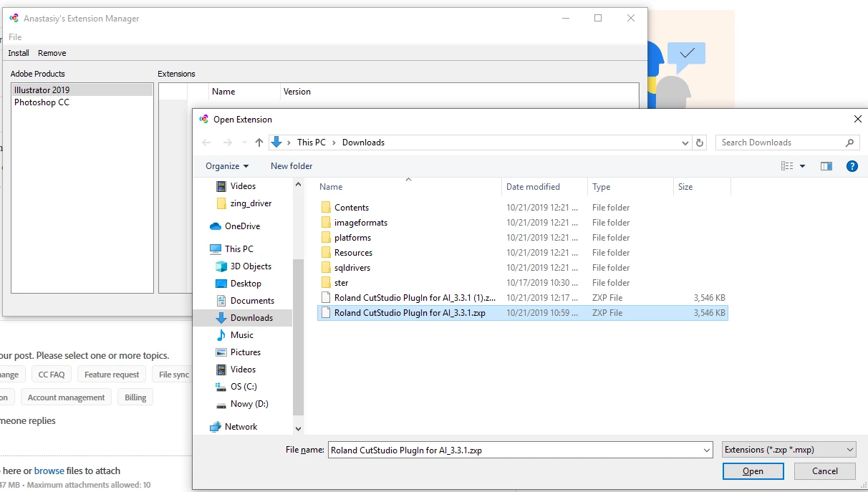Open OneDrive in navigation pane

tap(242, 226)
